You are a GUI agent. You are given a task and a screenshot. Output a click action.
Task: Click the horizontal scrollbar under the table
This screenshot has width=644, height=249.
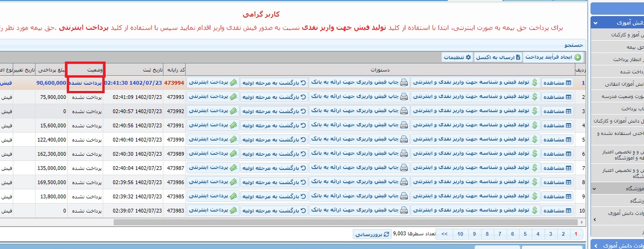click(331, 222)
